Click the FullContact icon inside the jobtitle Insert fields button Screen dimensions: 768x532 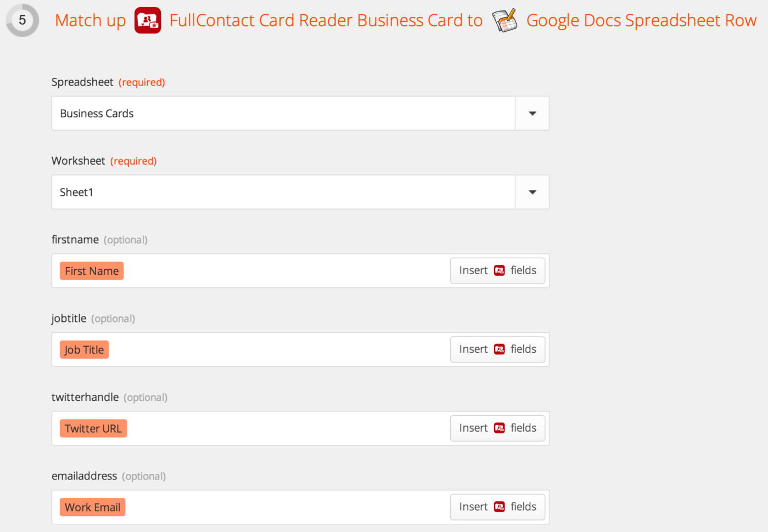499,349
